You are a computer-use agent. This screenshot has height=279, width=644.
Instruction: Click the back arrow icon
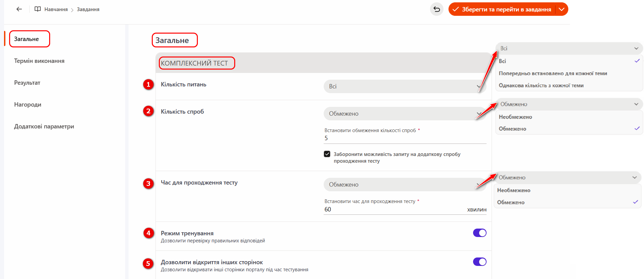point(19,9)
